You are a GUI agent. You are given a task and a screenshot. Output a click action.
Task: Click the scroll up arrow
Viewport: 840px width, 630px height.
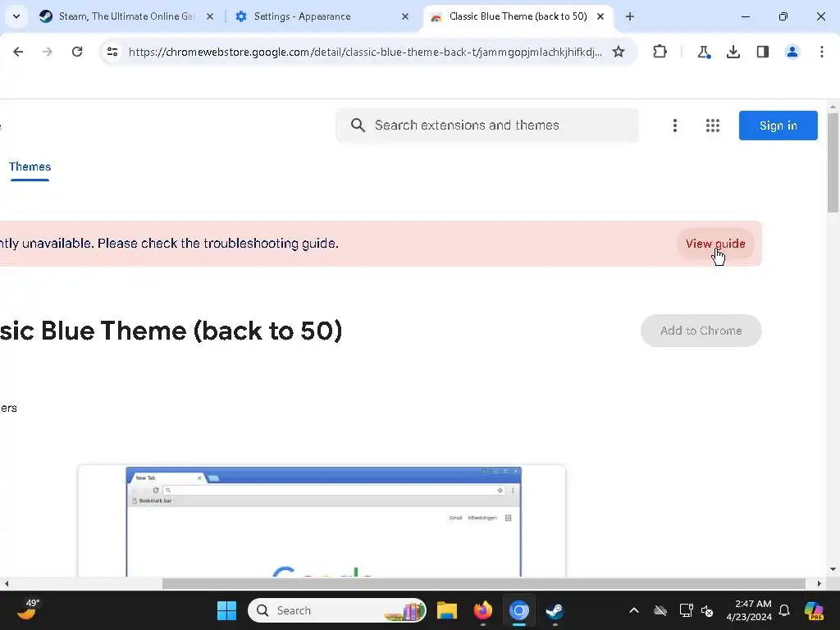point(833,106)
